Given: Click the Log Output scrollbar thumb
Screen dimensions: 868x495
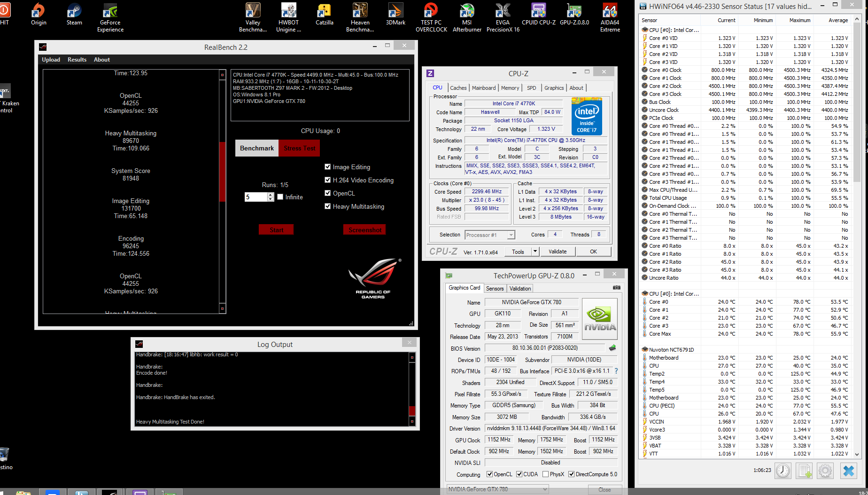Looking at the screenshot, I should [x=412, y=410].
